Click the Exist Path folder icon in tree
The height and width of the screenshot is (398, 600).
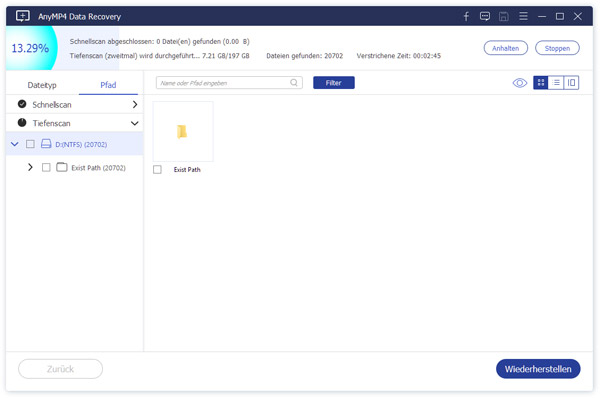pyautogui.click(x=62, y=167)
